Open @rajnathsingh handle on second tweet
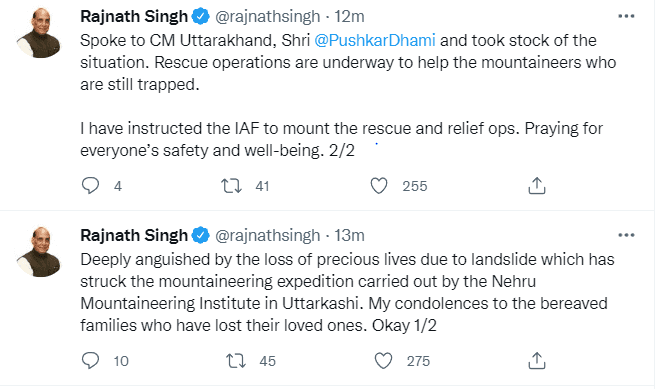Viewport: 657px width, 389px height. 267,235
